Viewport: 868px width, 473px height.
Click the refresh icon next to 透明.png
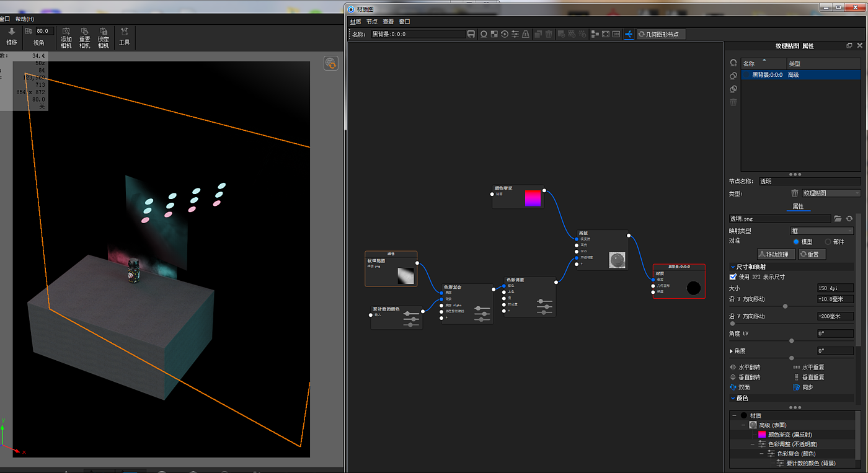tap(849, 219)
